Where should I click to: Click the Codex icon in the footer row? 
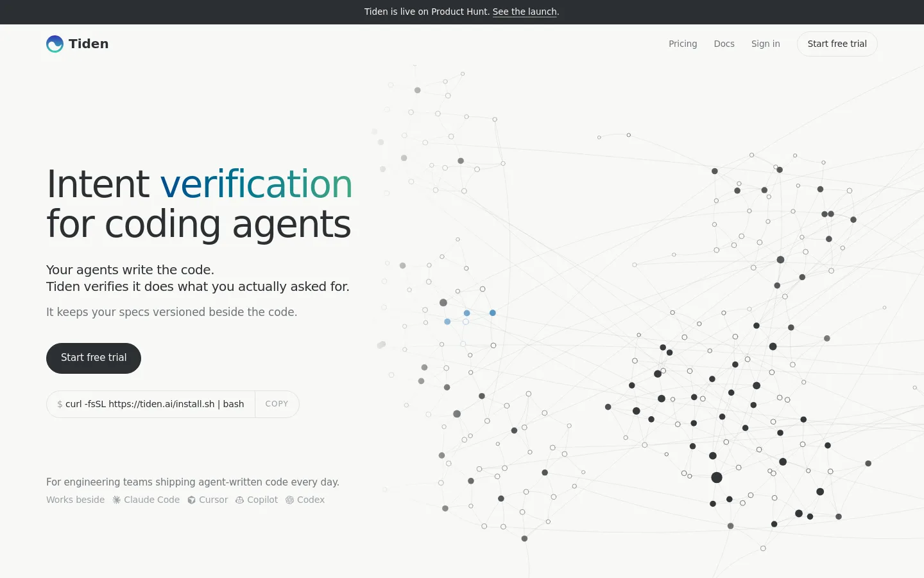tap(290, 500)
